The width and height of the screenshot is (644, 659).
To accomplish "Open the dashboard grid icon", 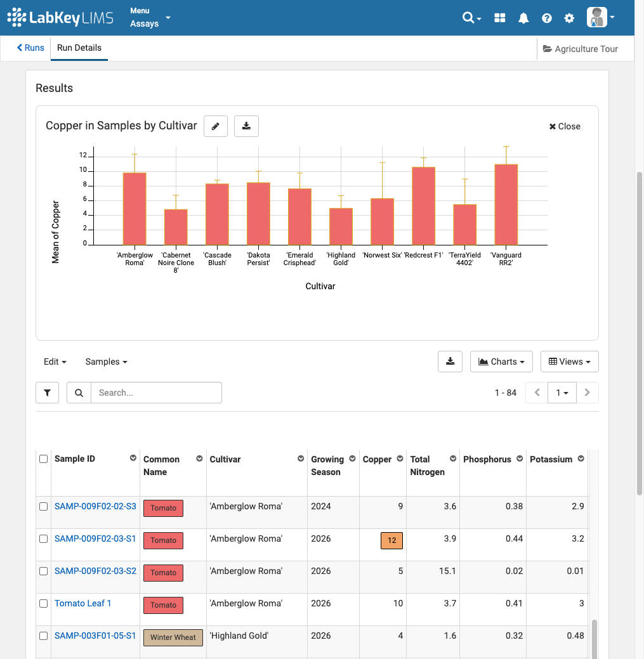I will pyautogui.click(x=500, y=18).
